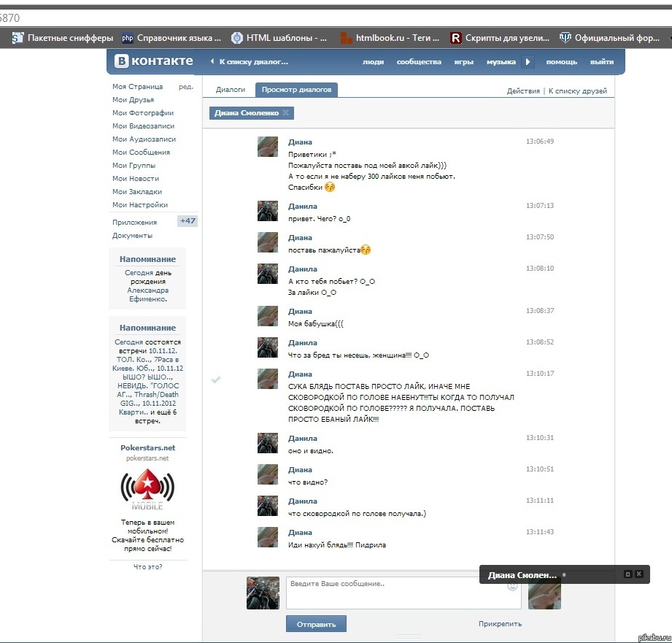Open Мои Фотографии
Viewport: 672px width, 643px height.
point(143,112)
